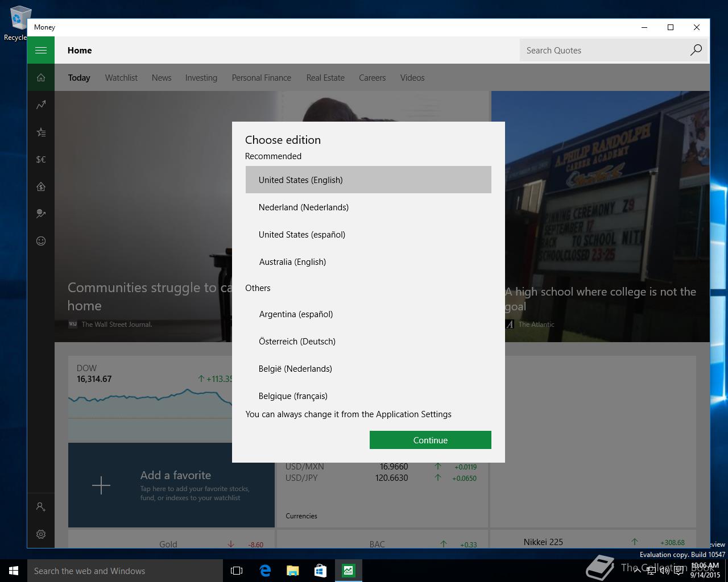The height and width of the screenshot is (582, 728).
Task: Maximize the Money window
Action: click(671, 27)
